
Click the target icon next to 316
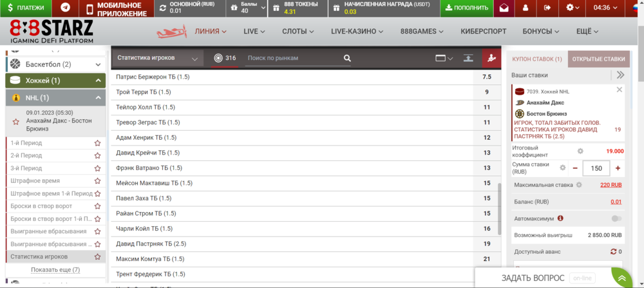(x=218, y=59)
